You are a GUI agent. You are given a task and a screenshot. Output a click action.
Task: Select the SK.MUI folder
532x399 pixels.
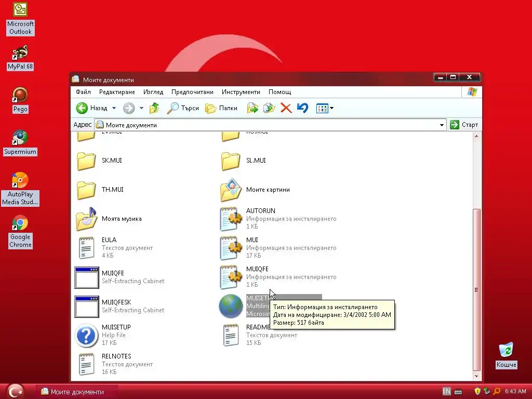[x=99, y=161]
